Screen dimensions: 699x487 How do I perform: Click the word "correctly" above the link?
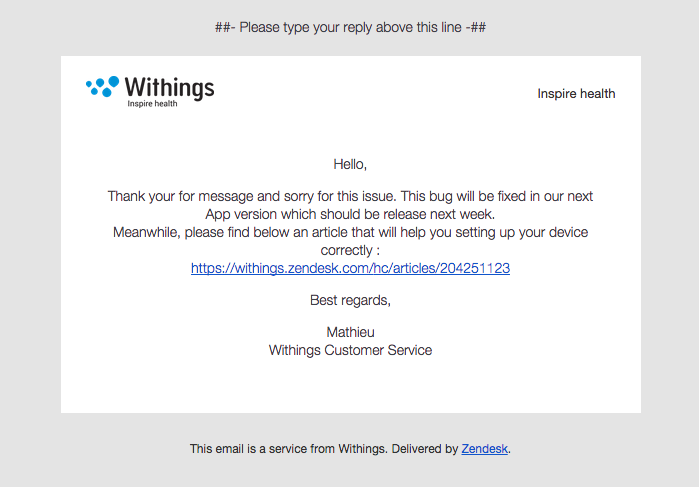[345, 250]
